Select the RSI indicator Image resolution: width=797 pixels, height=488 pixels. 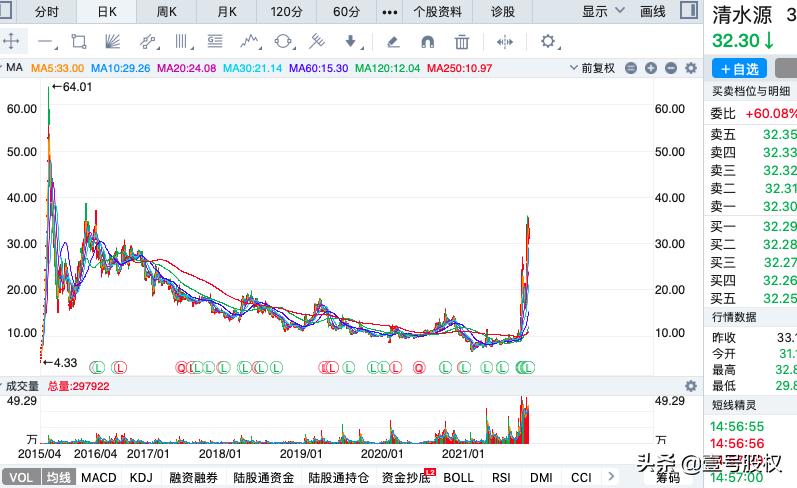pos(501,477)
